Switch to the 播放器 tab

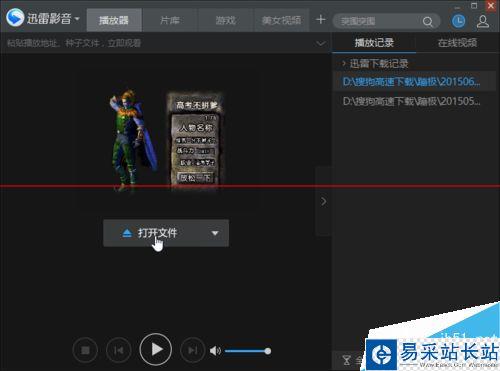(x=114, y=20)
